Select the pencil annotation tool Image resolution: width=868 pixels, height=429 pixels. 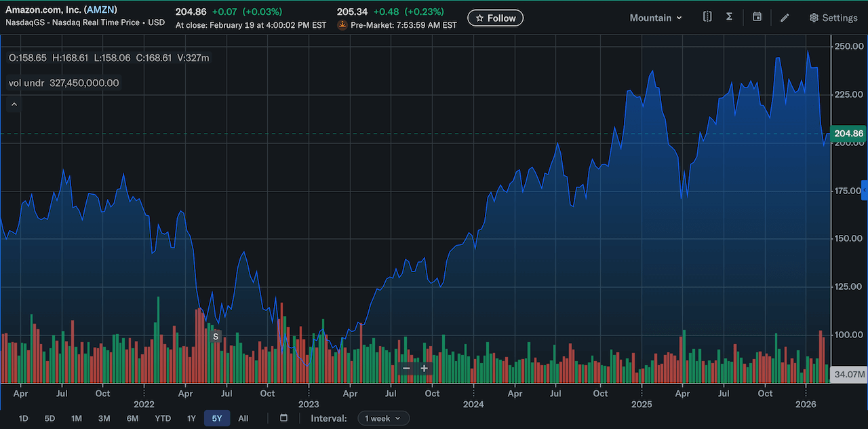[x=785, y=16]
